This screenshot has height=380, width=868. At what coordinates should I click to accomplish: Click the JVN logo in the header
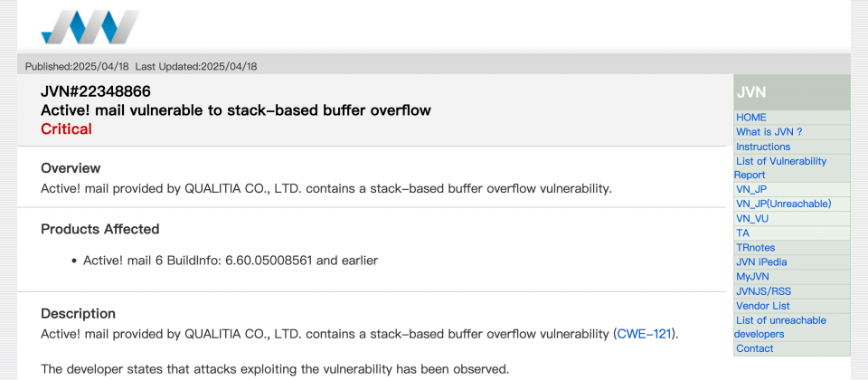pos(90,26)
